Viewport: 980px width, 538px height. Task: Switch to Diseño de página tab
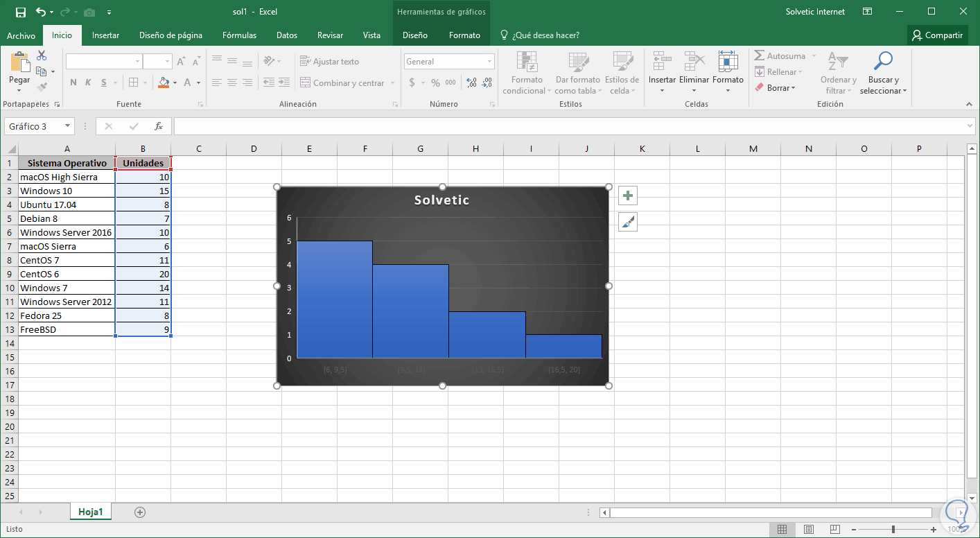170,35
